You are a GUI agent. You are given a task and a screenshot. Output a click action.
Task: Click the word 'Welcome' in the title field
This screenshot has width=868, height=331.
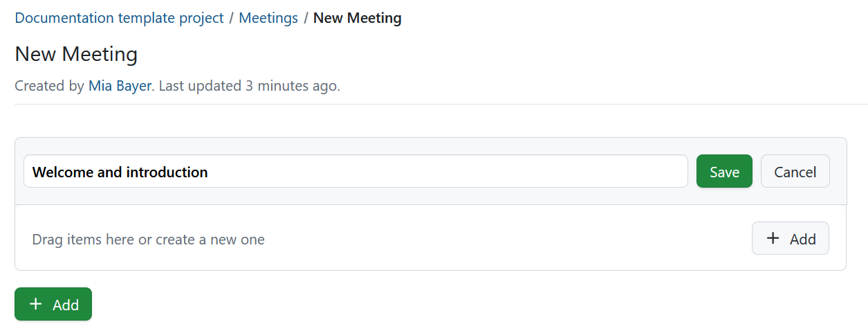click(63, 172)
